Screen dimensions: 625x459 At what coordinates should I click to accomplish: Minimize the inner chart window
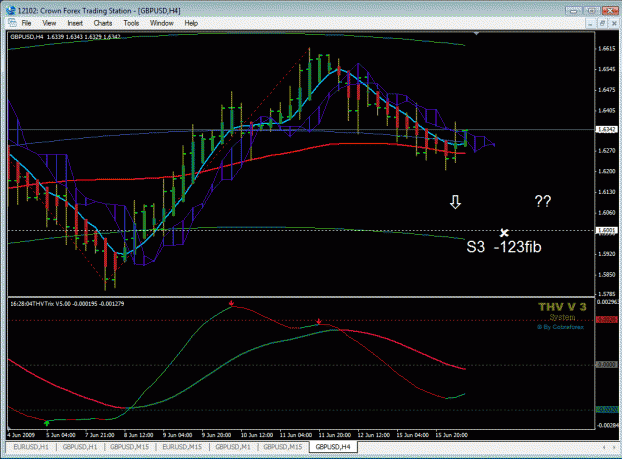[x=590, y=24]
